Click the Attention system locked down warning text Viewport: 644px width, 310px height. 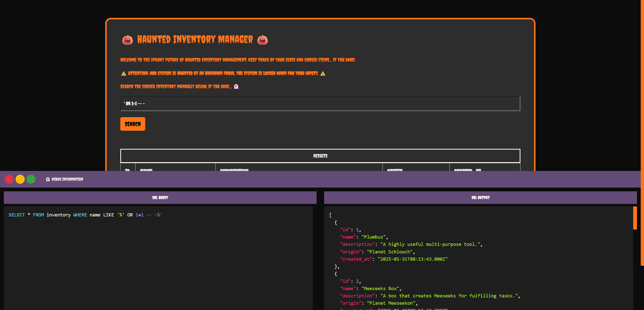coord(223,73)
